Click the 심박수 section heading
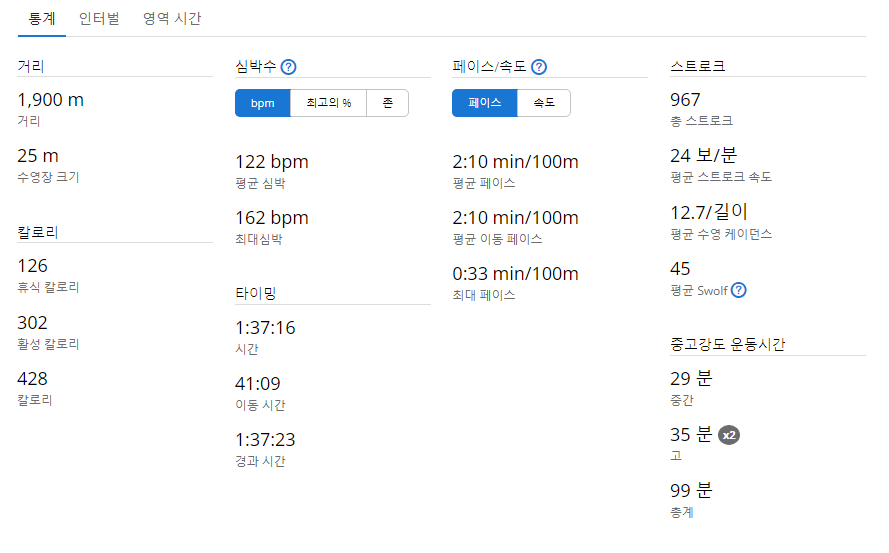Image resolution: width=889 pixels, height=553 pixels. coord(256,66)
